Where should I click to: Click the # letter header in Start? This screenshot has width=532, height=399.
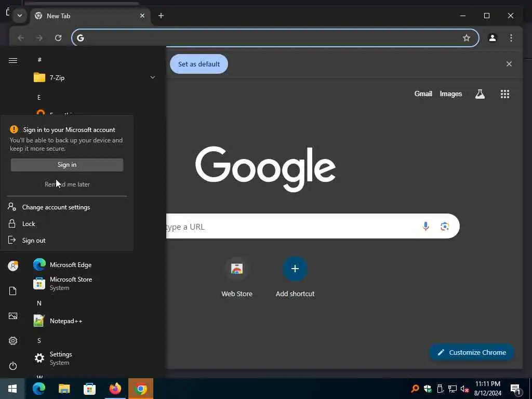pyautogui.click(x=39, y=60)
